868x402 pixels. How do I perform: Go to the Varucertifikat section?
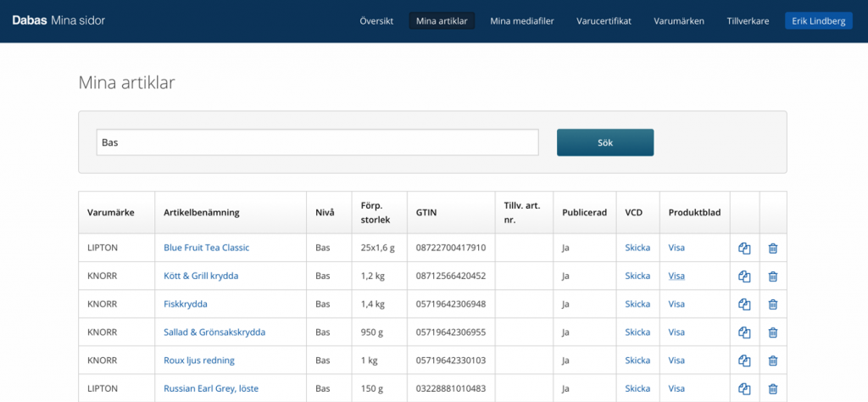point(604,21)
